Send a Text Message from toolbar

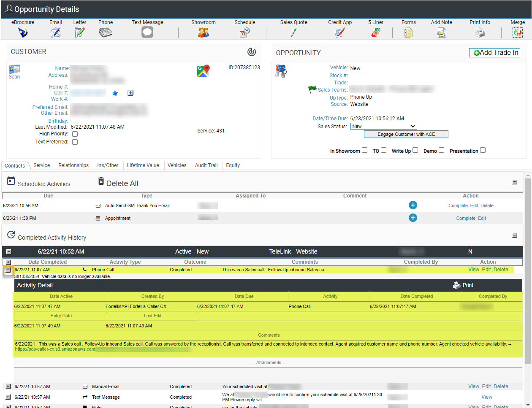[147, 32]
